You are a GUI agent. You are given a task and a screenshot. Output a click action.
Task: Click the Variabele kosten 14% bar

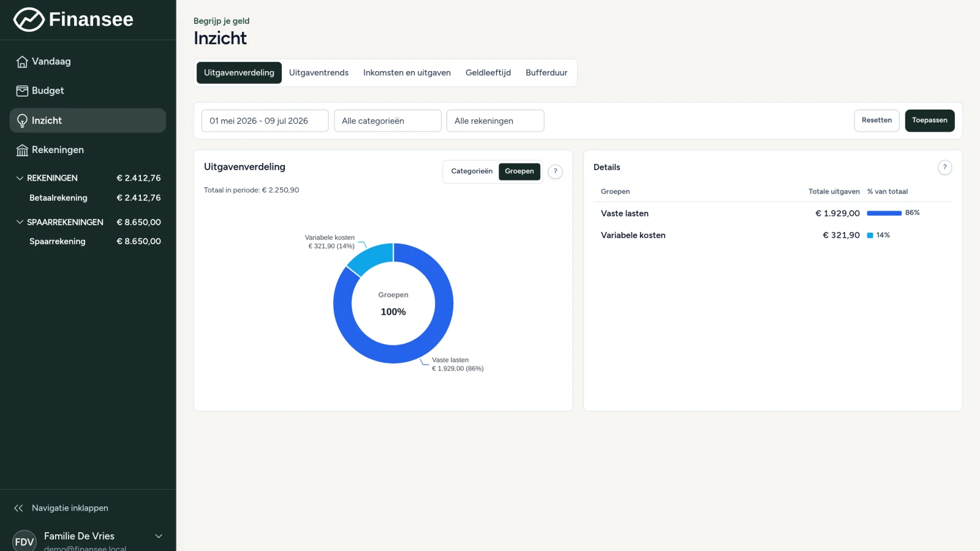click(x=870, y=235)
